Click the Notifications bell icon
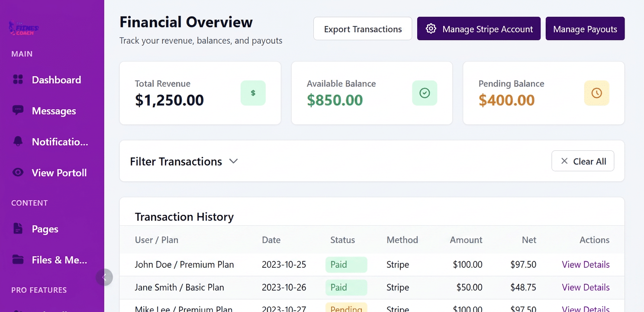This screenshot has width=644, height=312. pyautogui.click(x=18, y=141)
